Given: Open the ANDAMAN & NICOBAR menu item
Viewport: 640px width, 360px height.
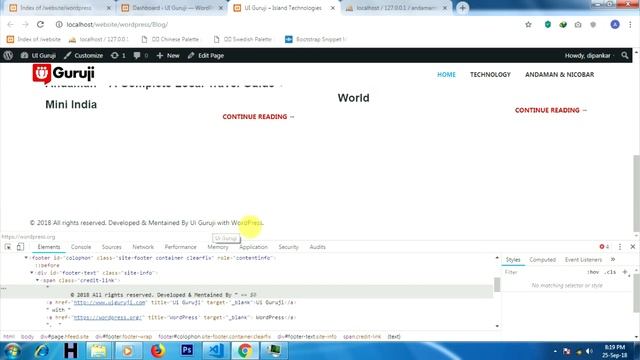Looking at the screenshot, I should (x=560, y=75).
